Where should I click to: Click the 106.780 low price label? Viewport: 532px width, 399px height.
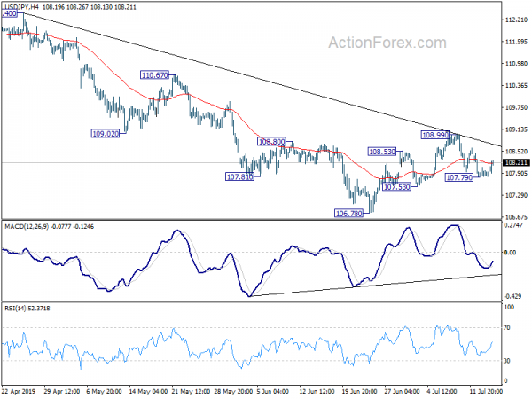348,213
